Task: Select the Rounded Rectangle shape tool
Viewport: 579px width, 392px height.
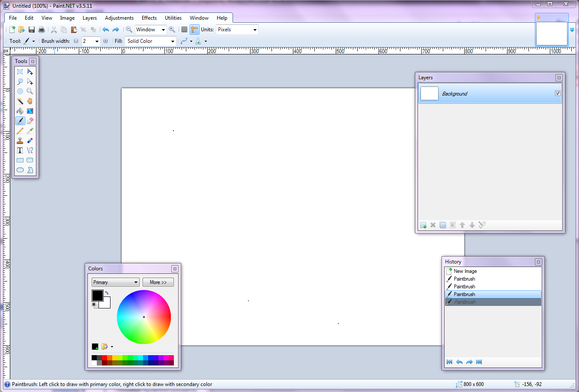Action: pos(30,160)
